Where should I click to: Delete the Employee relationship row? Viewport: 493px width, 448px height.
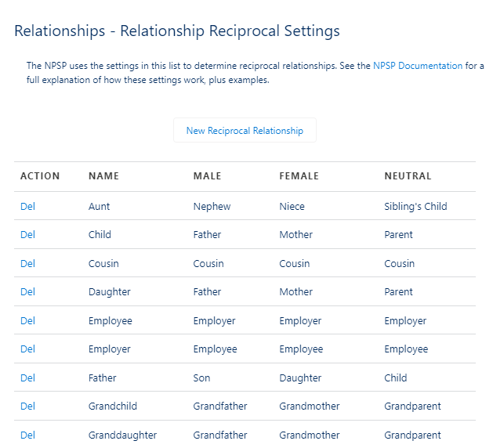tap(27, 320)
